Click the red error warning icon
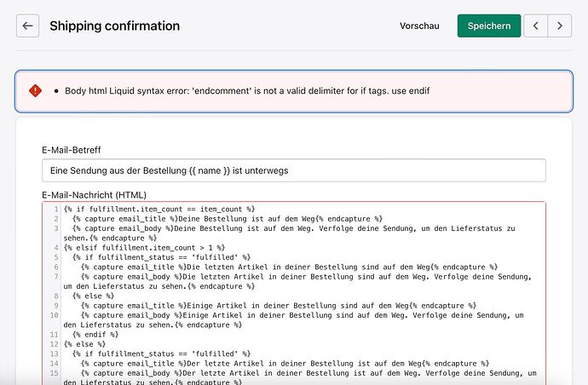The height and width of the screenshot is (385, 588). pos(35,91)
